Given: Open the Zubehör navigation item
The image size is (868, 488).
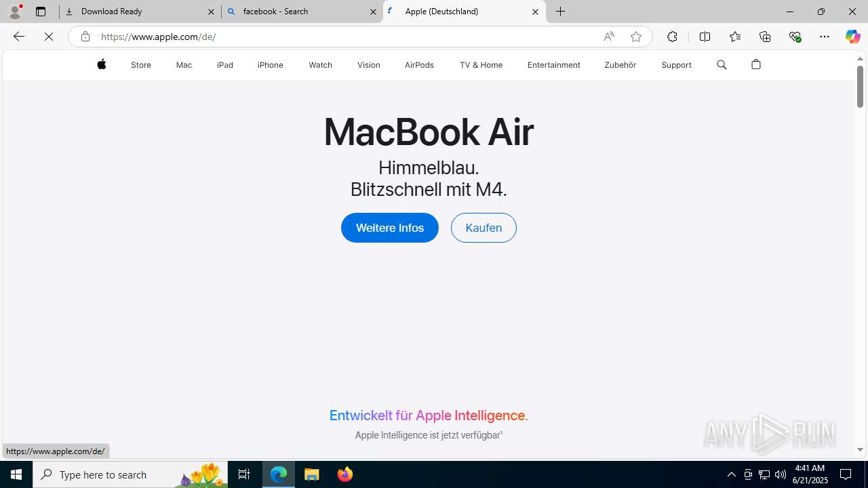Looking at the screenshot, I should (620, 65).
